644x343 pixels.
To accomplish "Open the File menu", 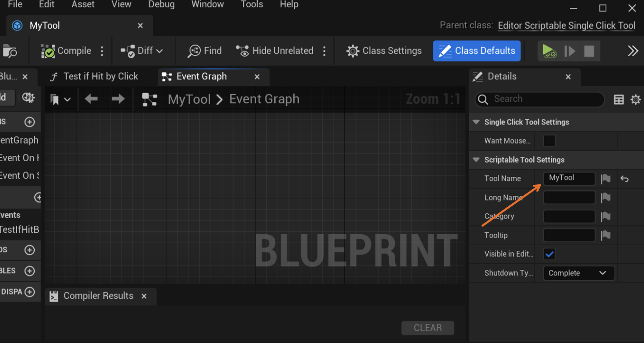I will click(x=15, y=4).
